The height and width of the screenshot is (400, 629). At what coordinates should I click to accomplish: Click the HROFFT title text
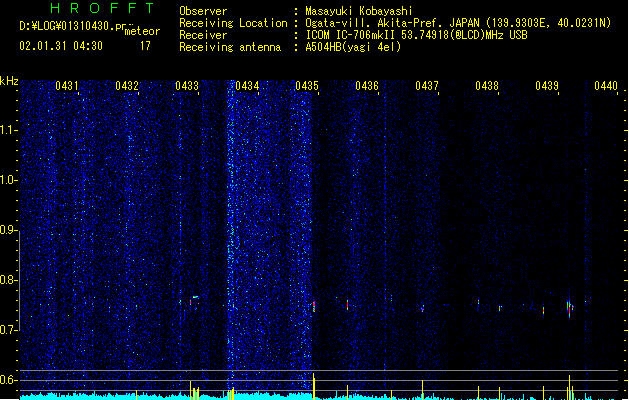(x=102, y=8)
